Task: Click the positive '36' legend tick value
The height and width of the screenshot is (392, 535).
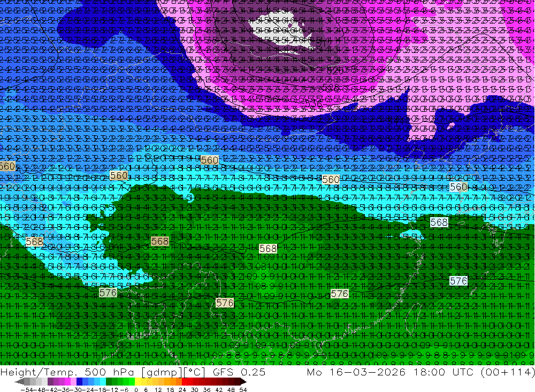Action: [x=207, y=390]
